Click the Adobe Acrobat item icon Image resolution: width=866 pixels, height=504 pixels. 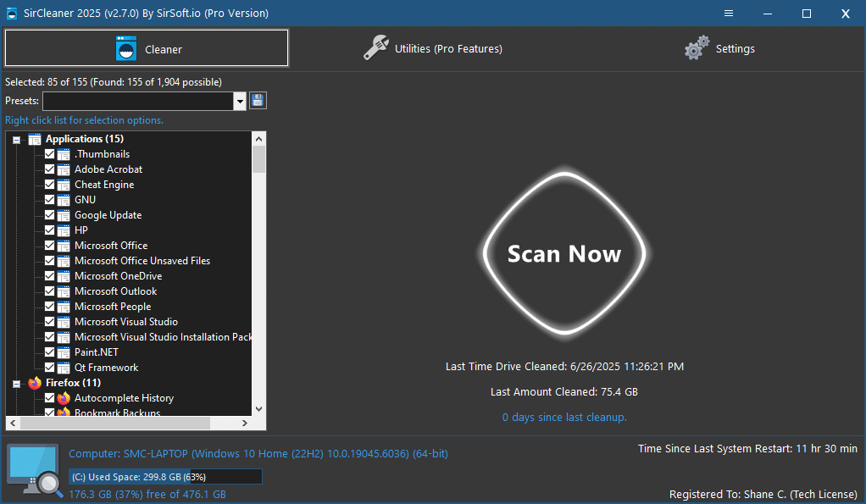(x=64, y=169)
